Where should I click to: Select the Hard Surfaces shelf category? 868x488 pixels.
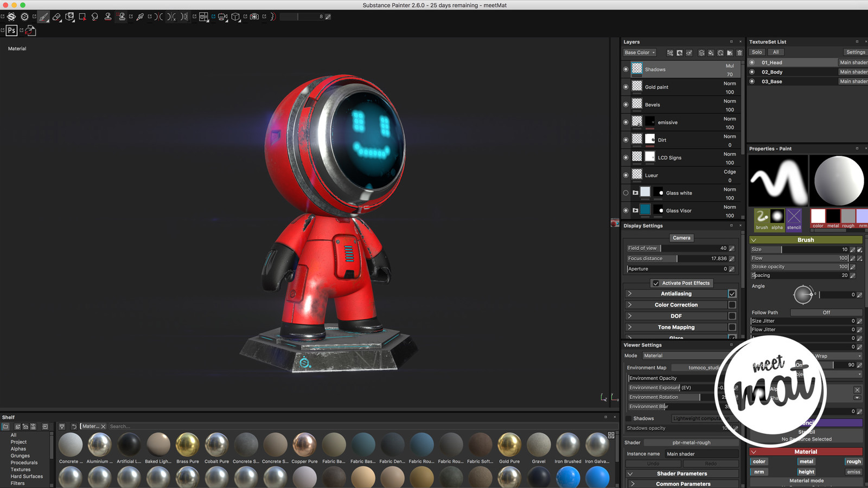click(27, 477)
